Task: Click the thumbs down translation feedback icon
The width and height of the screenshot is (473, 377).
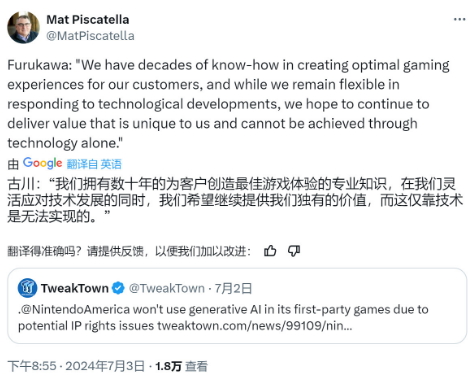Action: (294, 251)
